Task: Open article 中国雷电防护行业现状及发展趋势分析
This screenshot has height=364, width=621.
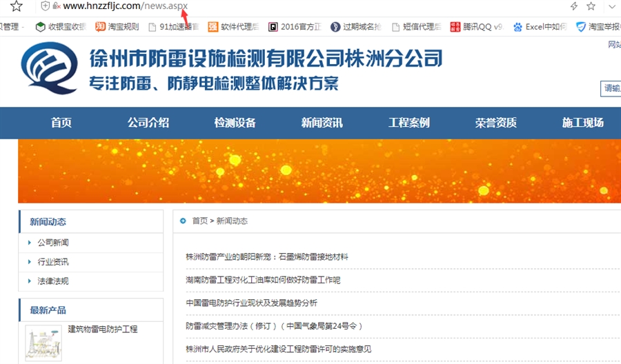Action: 251,303
